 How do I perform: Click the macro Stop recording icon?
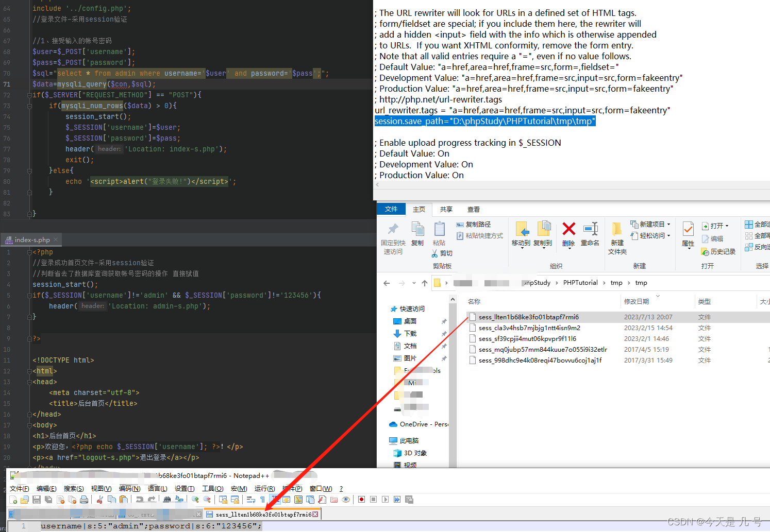pyautogui.click(x=373, y=500)
